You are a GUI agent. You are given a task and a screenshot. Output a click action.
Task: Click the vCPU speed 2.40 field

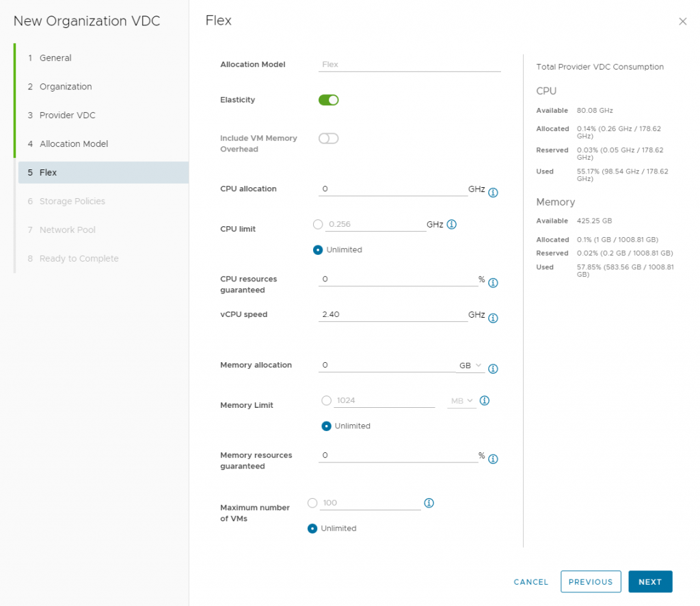pyautogui.click(x=393, y=314)
